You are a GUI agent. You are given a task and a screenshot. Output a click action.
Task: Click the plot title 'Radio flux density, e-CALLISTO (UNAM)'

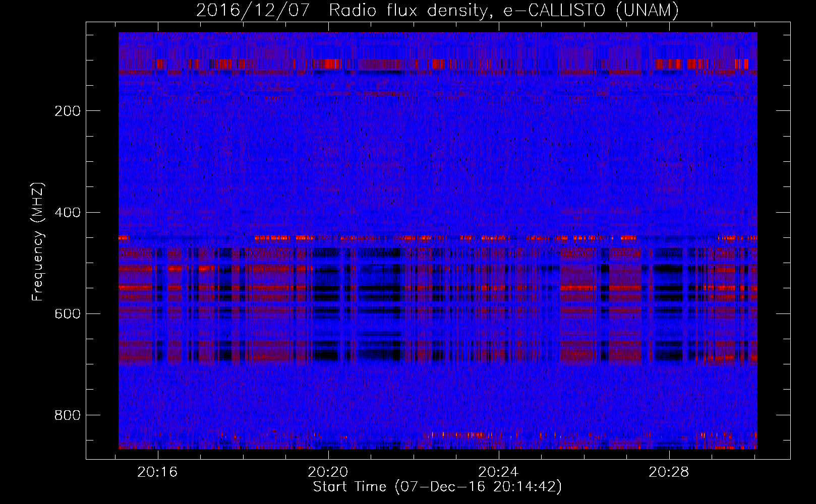point(504,11)
